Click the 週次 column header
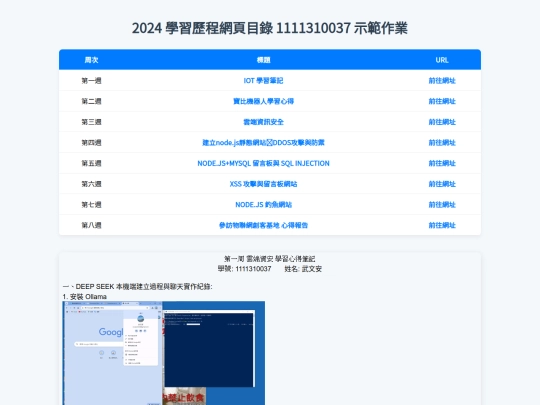The image size is (540, 405). coord(91,60)
